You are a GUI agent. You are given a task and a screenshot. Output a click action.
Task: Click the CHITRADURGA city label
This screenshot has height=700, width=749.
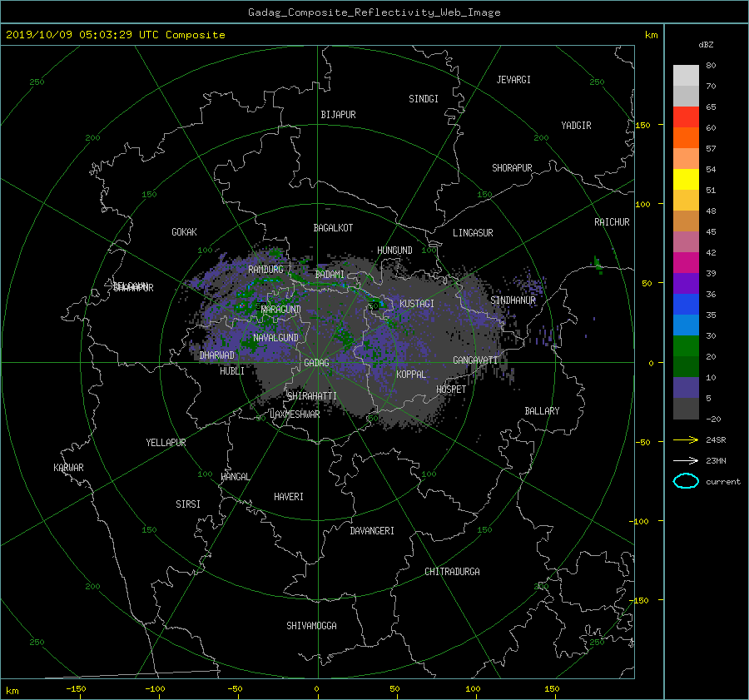click(452, 572)
